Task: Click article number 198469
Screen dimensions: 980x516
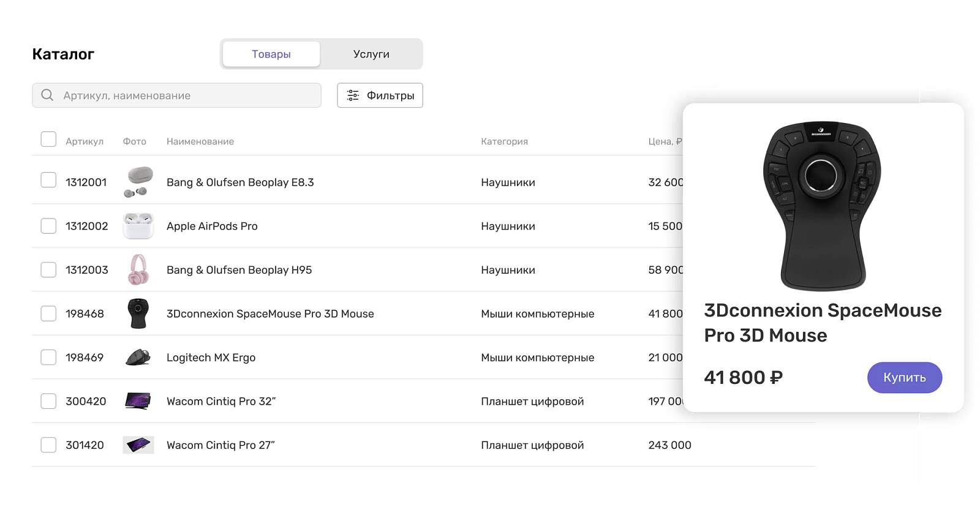Action: click(85, 357)
